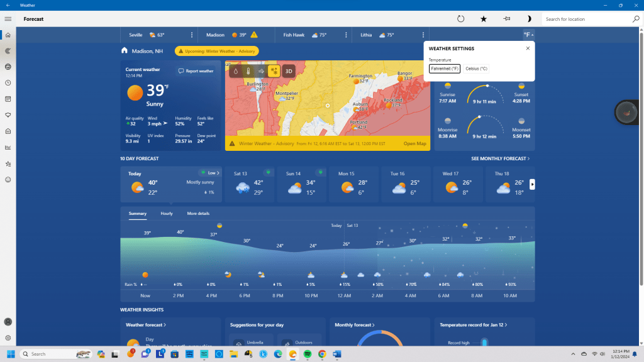Viewport: 644px width, 362px height.
Task: Open the Seville location options menu
Action: 192,35
